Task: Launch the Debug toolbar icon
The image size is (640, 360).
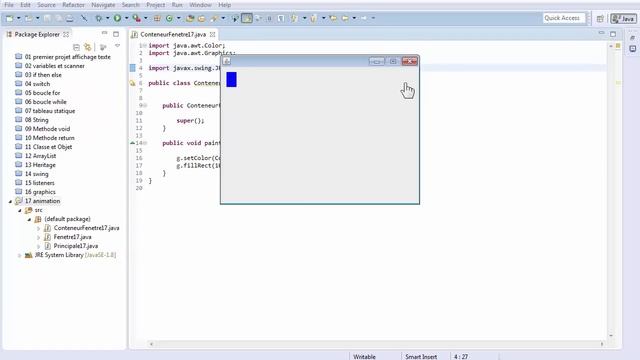Action: [98, 18]
